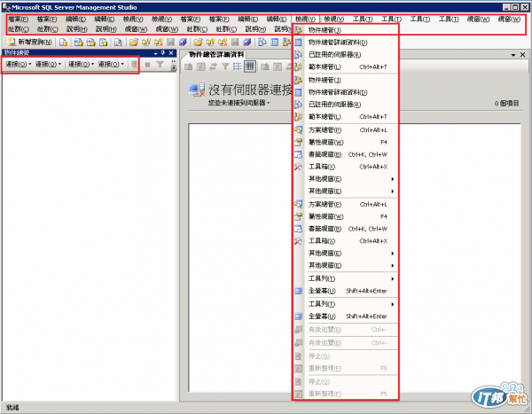The width and height of the screenshot is (532, 414).
Task: Click the Microsoft SQL Server Management Studio title
Action: [74, 7]
